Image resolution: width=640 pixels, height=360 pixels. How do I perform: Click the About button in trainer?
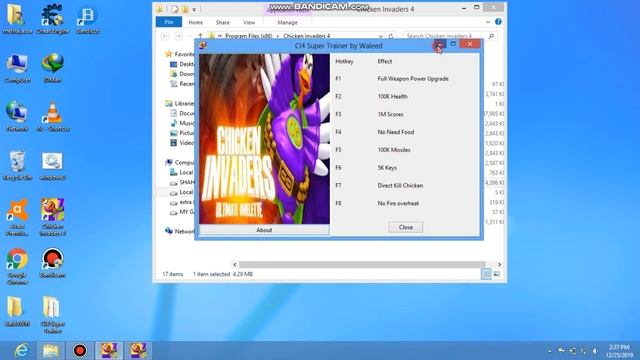pyautogui.click(x=264, y=230)
